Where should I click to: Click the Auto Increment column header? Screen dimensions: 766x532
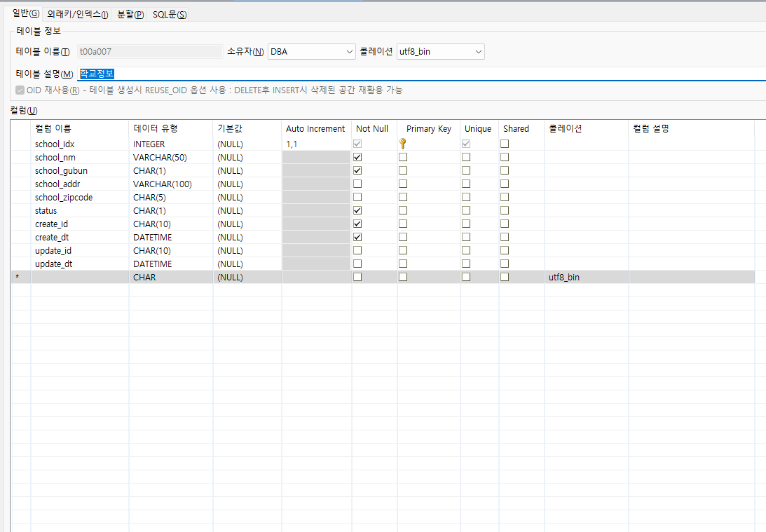tap(315, 129)
